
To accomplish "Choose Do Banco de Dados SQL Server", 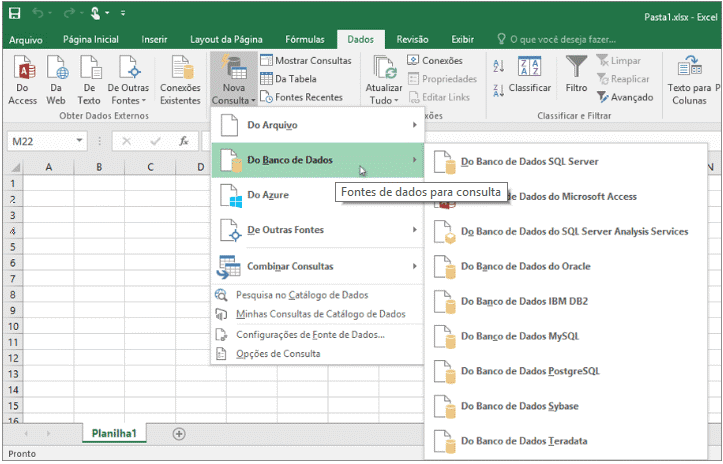I will point(566,162).
